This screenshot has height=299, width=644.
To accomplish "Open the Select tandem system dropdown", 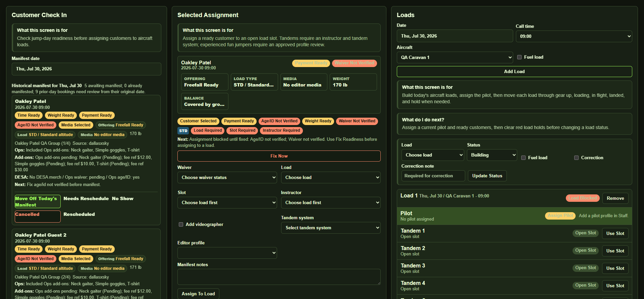I will pos(331,228).
